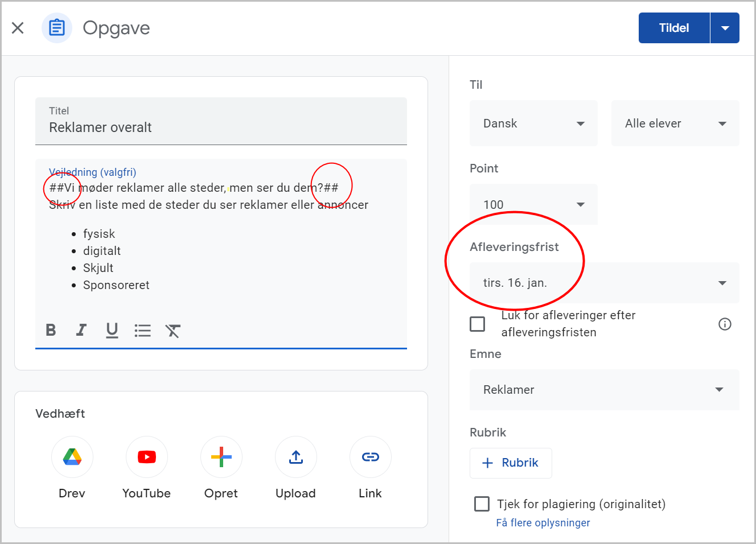756x544 pixels.
Task: Click the Tildel button
Action: tap(674, 28)
